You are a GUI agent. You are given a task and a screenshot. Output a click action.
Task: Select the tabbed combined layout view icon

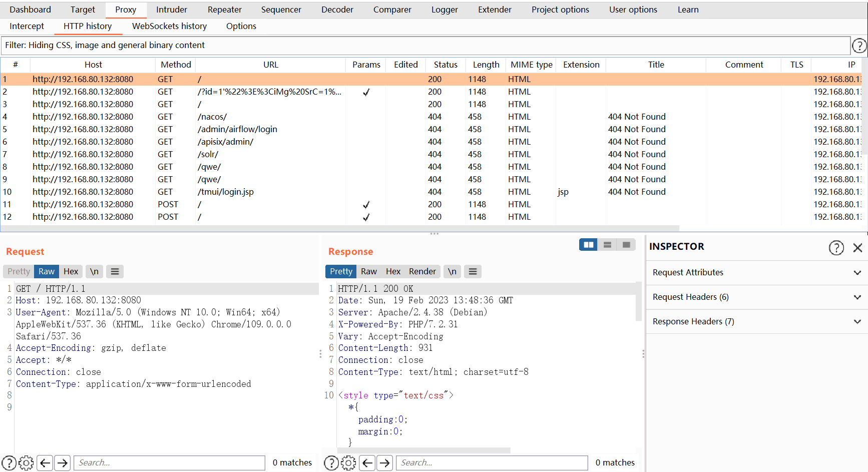[x=626, y=245]
